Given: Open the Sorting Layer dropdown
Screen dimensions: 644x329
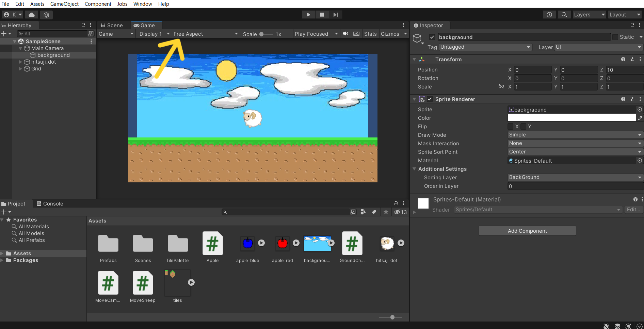Looking at the screenshot, I should click(x=575, y=177).
